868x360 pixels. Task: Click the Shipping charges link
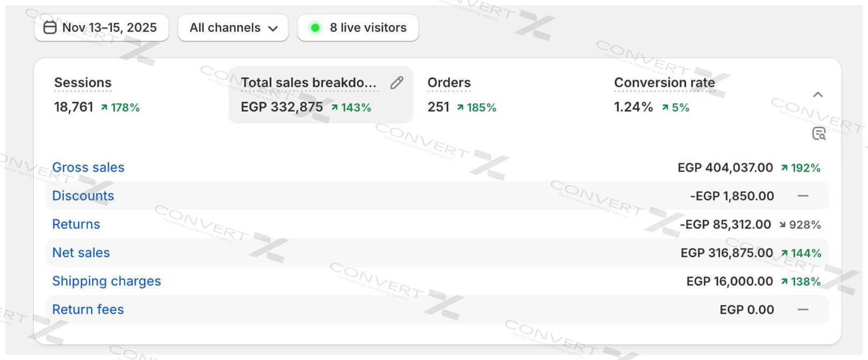pos(107,281)
